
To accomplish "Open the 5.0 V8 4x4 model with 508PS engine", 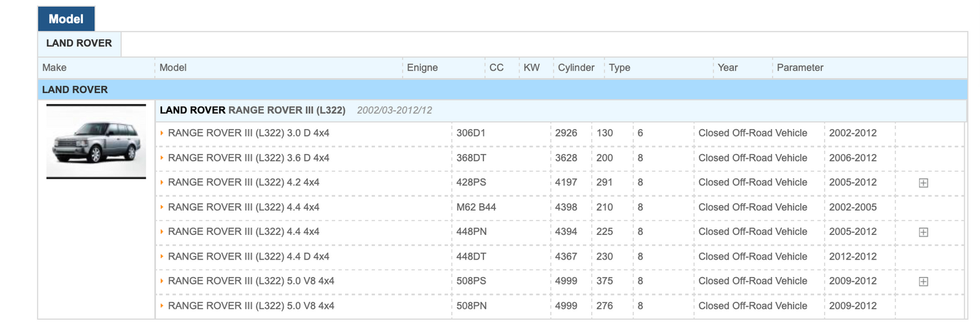I will (x=251, y=281).
